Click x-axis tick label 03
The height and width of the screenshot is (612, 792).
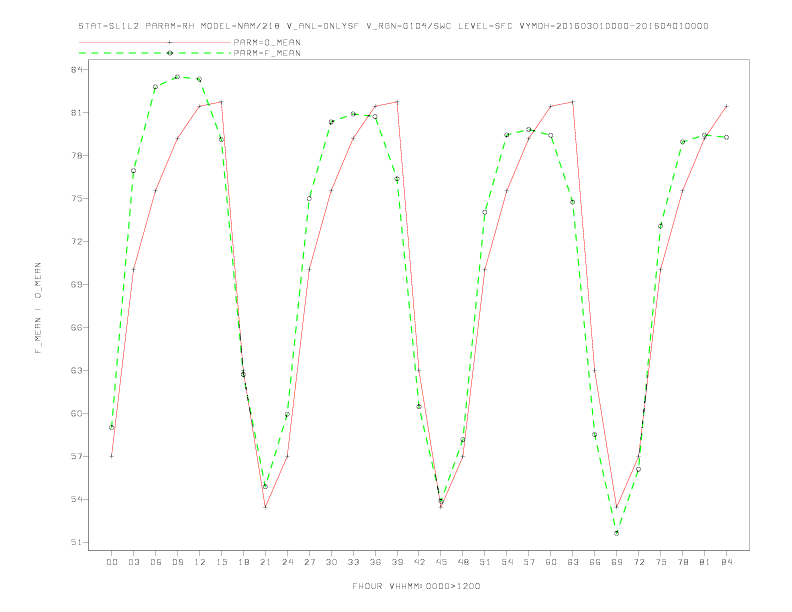pos(133,562)
